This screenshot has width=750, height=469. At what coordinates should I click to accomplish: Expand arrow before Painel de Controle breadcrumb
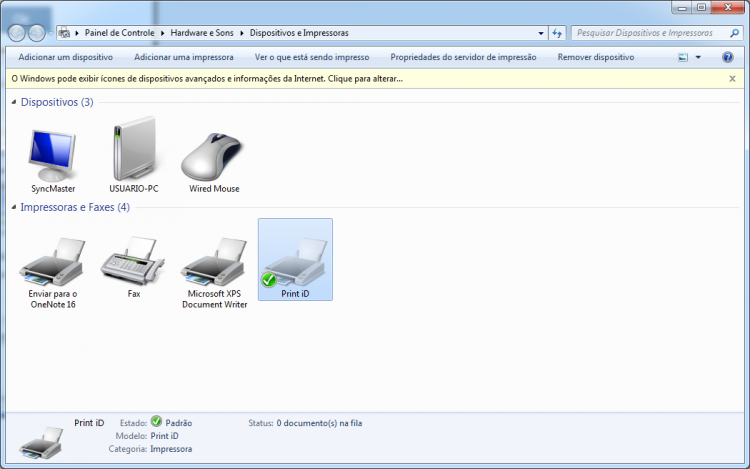(x=77, y=33)
